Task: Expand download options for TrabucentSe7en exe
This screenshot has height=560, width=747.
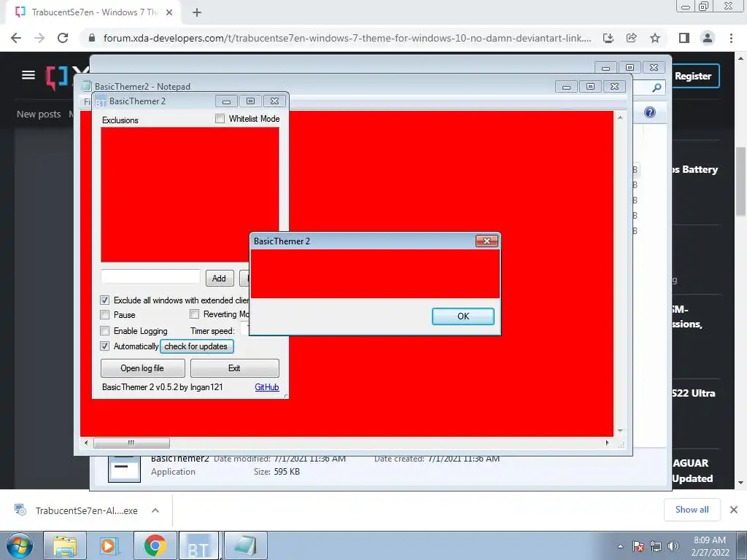Action: [155, 510]
